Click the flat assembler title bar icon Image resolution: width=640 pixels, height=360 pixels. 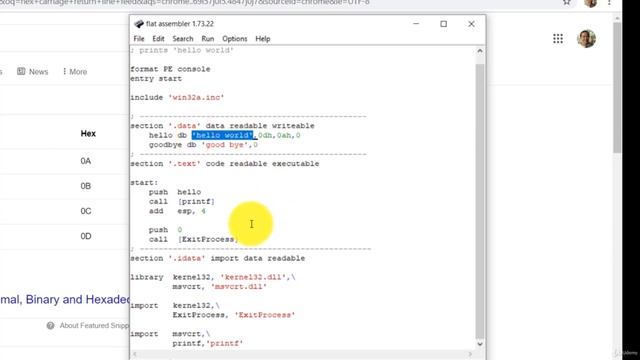pyautogui.click(x=139, y=24)
